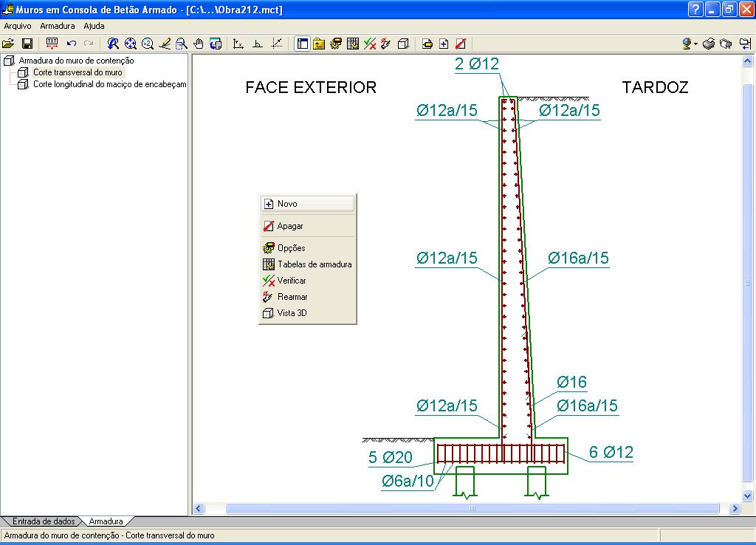Select the zoom extents magnifier icon
Screen dimensions: 756x545
pyautogui.click(x=130, y=44)
